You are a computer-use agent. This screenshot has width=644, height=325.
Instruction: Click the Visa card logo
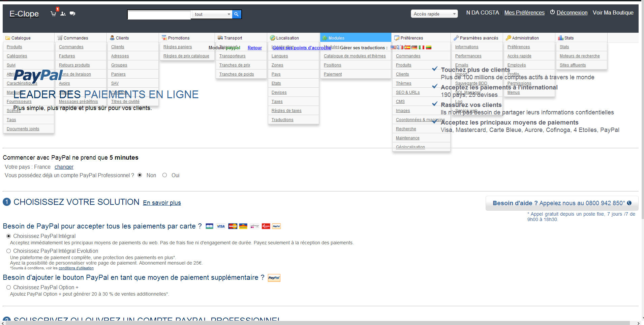[x=221, y=226]
